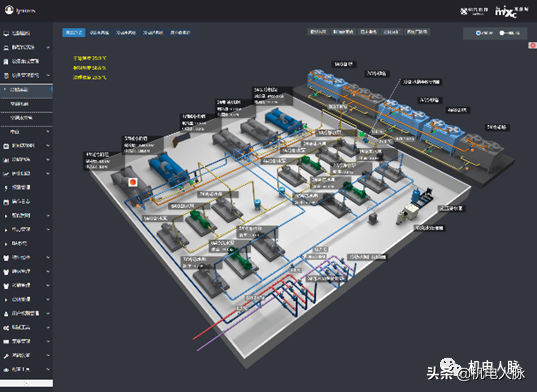Click the monitor icon at sidebar top
This screenshot has width=537, height=392.
click(6, 34)
